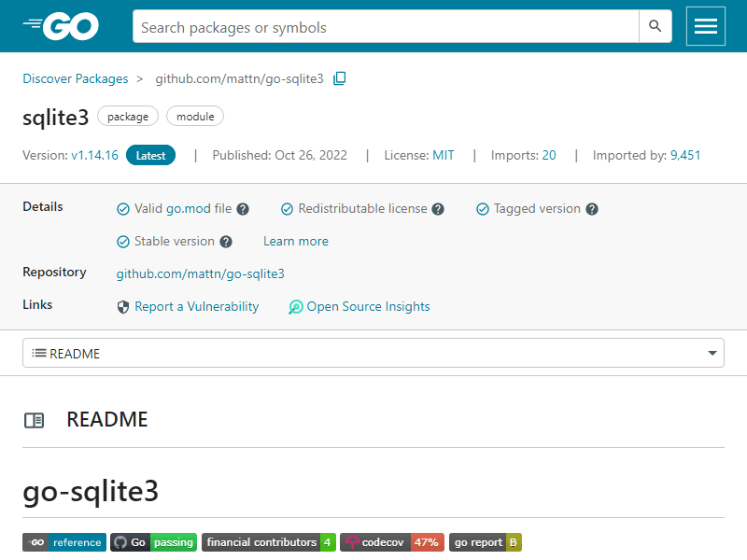Click the Tagged version checkmark icon
Viewport: 747px width, 560px height.
click(x=483, y=209)
